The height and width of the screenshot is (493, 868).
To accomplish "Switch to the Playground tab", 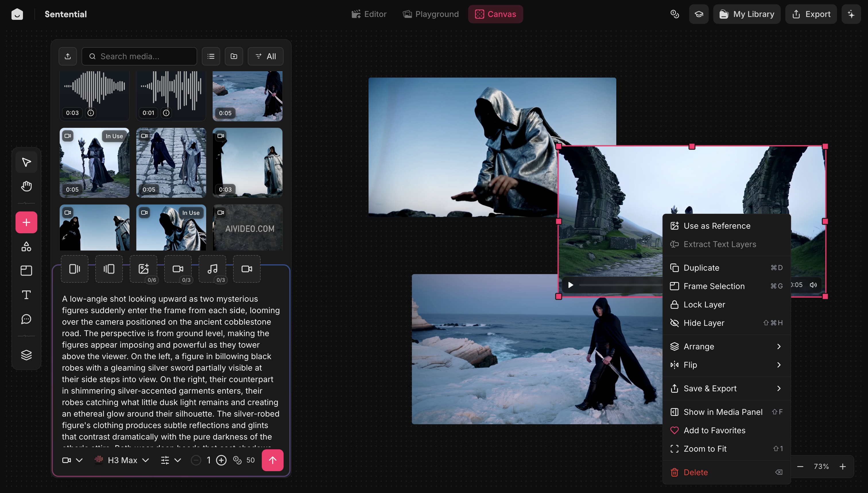I will tap(431, 14).
